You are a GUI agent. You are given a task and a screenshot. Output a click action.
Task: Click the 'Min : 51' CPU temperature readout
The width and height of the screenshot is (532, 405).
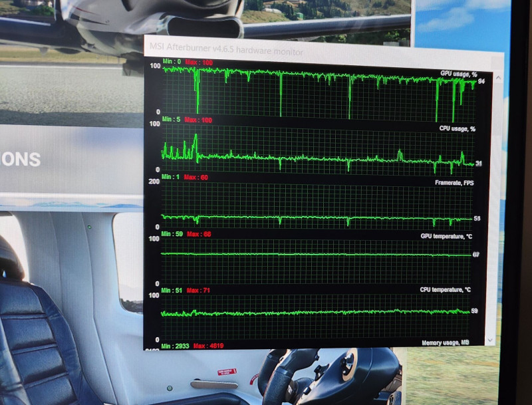point(172,291)
